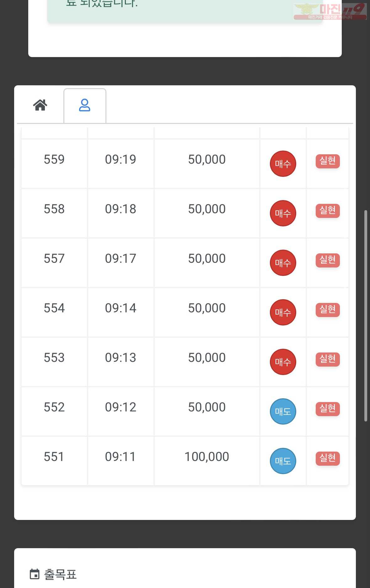Click the 실현 label in row 551
Image resolution: width=370 pixels, height=588 pixels.
pos(328,458)
